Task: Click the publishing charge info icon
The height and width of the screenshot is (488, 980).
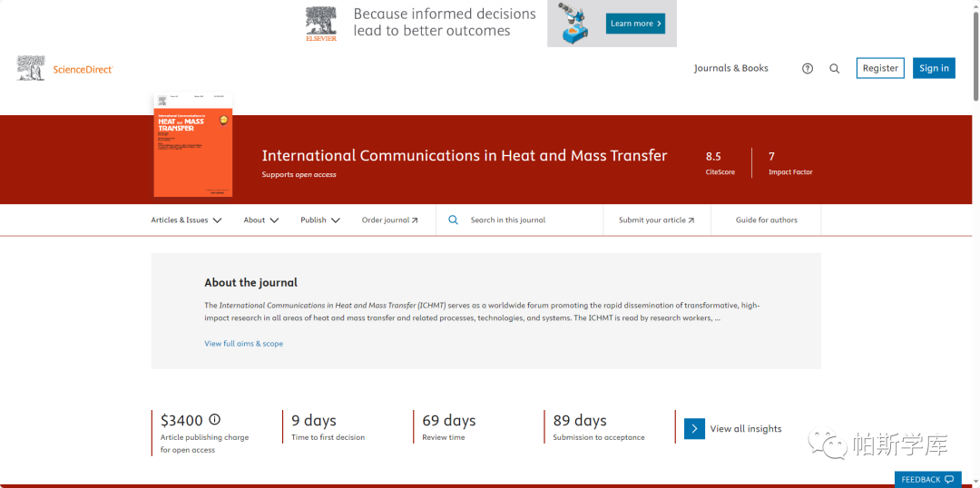Action: 214,419
